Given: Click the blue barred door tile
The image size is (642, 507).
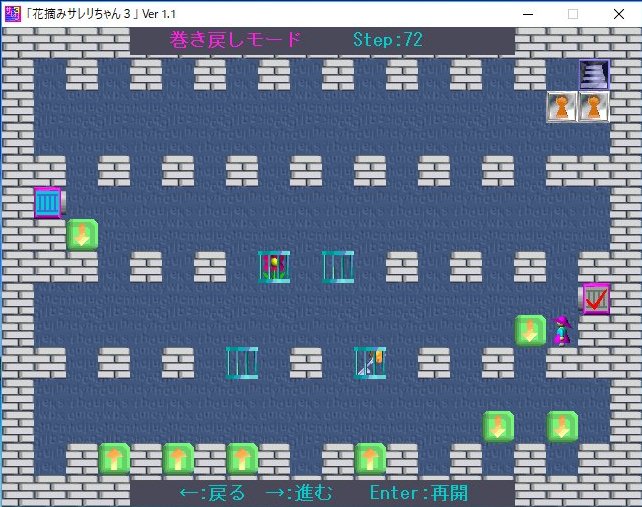Looking at the screenshot, I should coord(48,203).
